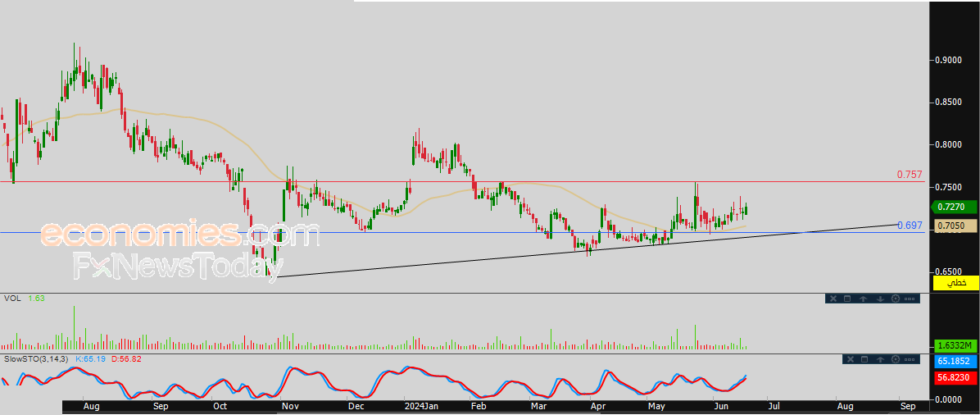Click the 0.0000 stochastic axis label

(x=948, y=399)
